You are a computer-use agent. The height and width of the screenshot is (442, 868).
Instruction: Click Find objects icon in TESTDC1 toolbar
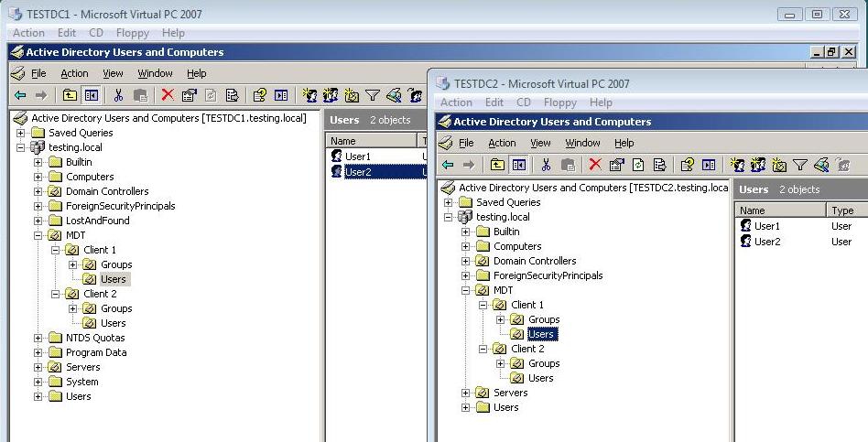point(394,95)
